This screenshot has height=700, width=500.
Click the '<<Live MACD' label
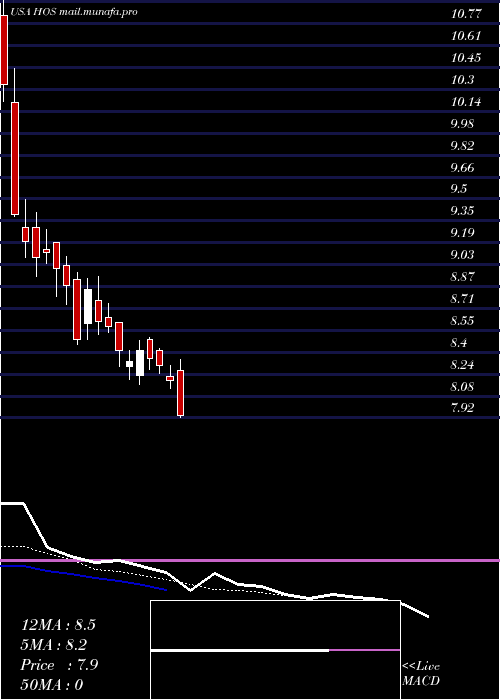point(421,674)
